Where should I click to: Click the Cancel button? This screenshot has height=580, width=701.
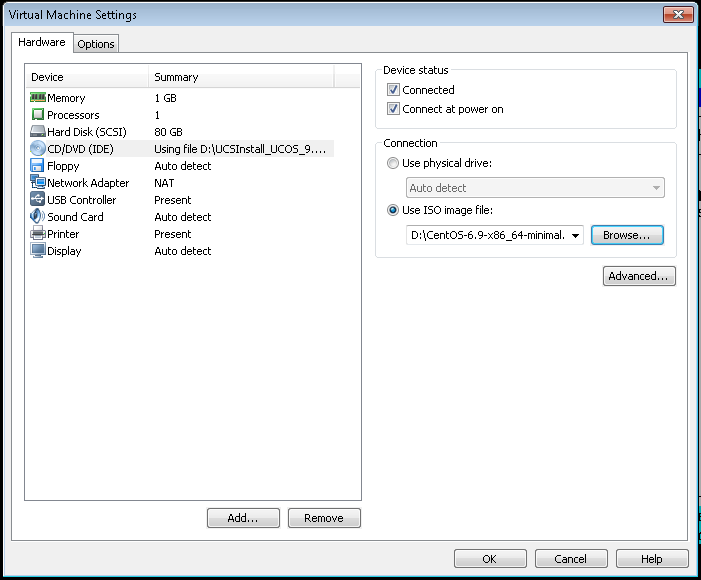click(571, 559)
